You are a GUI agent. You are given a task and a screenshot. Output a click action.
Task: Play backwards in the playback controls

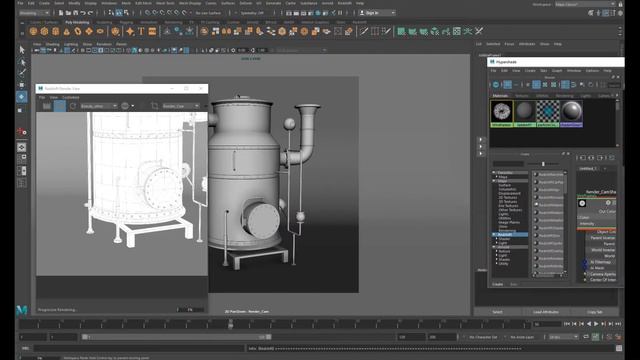tap(589, 324)
